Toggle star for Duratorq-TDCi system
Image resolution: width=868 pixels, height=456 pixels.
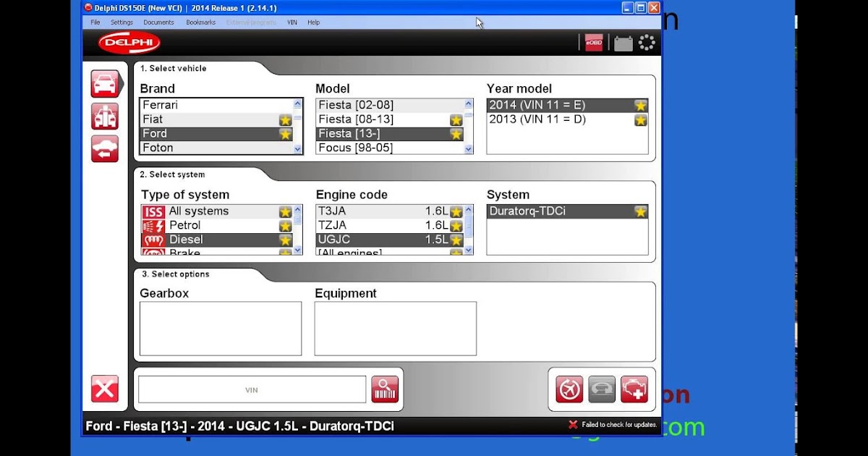tap(640, 212)
